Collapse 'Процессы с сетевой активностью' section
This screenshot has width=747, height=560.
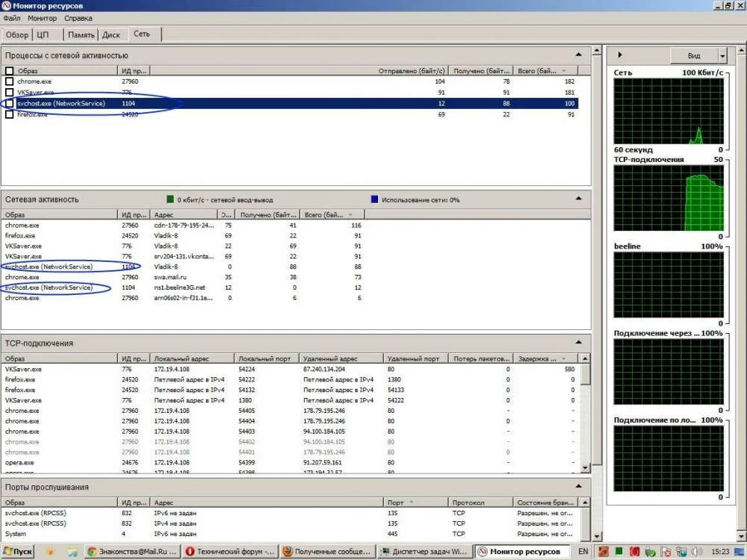[x=578, y=55]
